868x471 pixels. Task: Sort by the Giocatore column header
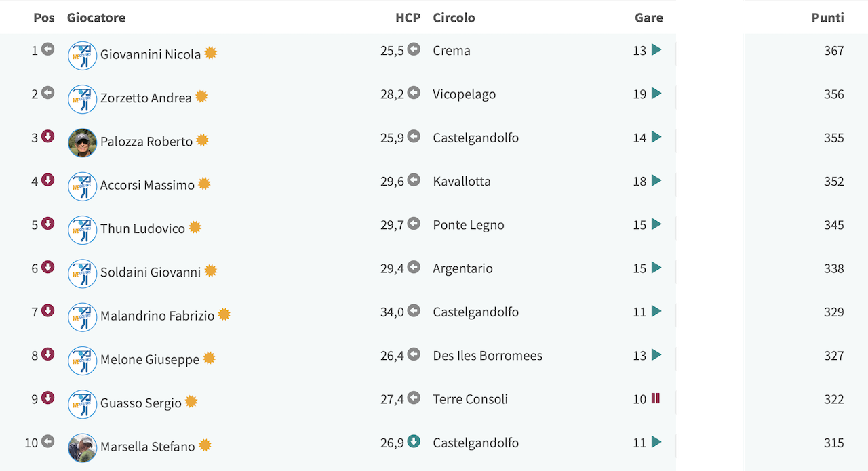[x=96, y=18]
